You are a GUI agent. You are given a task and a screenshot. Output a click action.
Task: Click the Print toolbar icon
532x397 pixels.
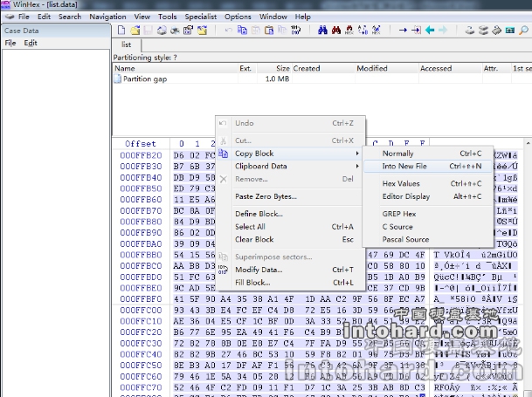[x=175, y=31]
